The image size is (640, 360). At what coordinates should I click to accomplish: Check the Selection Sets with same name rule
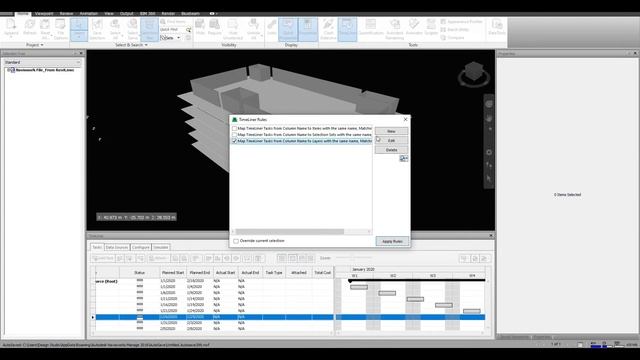[x=235, y=135]
